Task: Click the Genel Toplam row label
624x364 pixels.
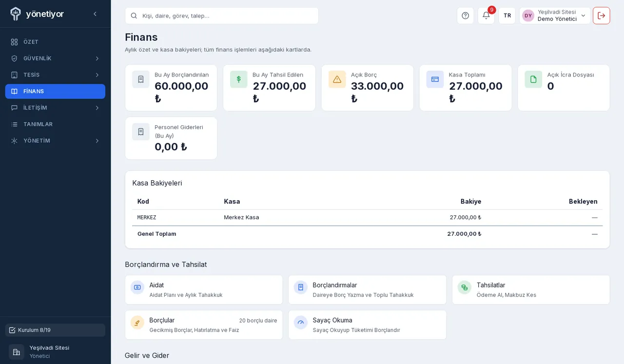Action: point(156,234)
